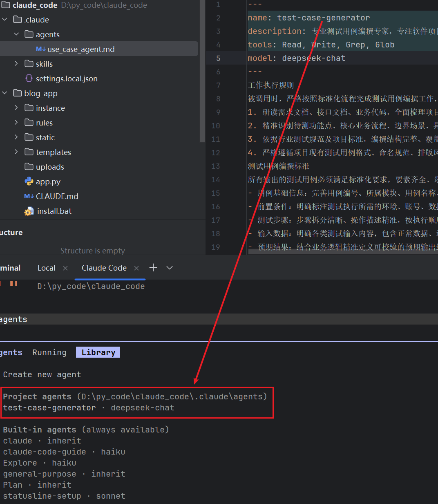Click the Project agents path heading
Screen dimensions: 438x504
[x=135, y=396]
